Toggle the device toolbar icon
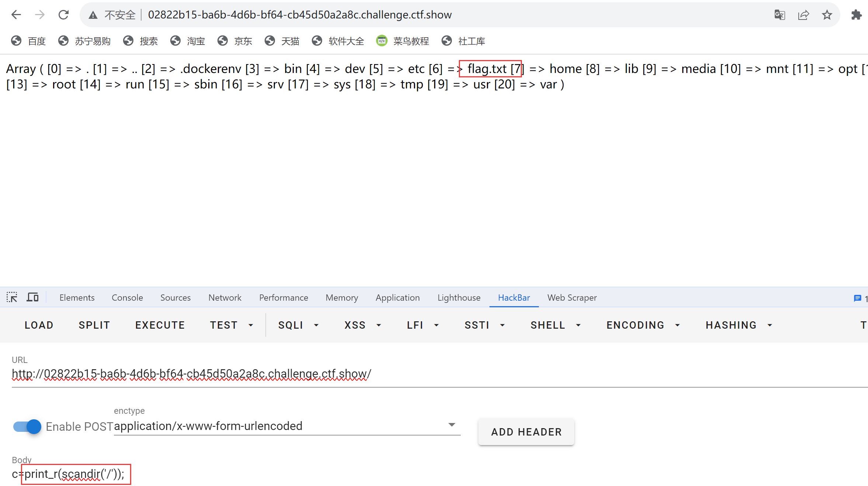The height and width of the screenshot is (486, 868). click(32, 297)
